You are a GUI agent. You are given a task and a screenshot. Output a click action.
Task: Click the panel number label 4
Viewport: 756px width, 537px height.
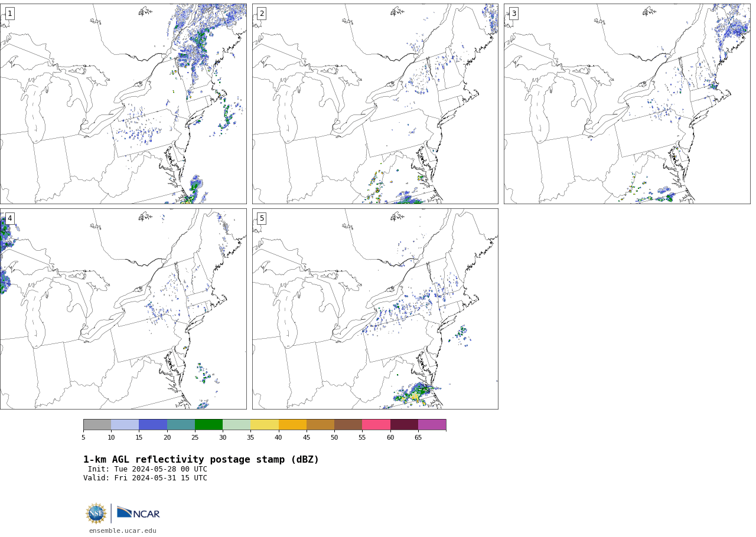point(9,218)
